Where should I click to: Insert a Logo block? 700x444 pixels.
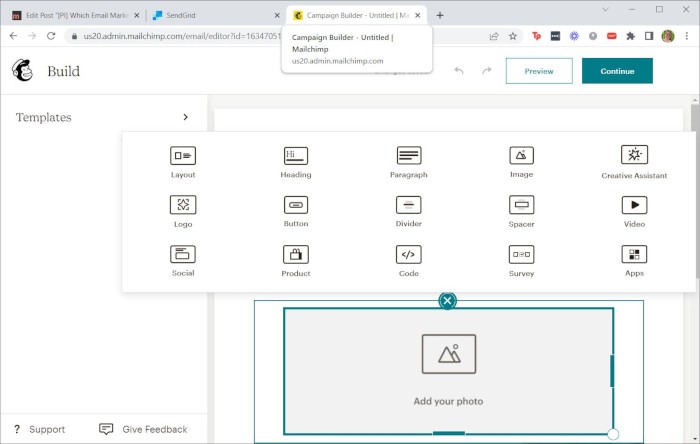click(183, 211)
